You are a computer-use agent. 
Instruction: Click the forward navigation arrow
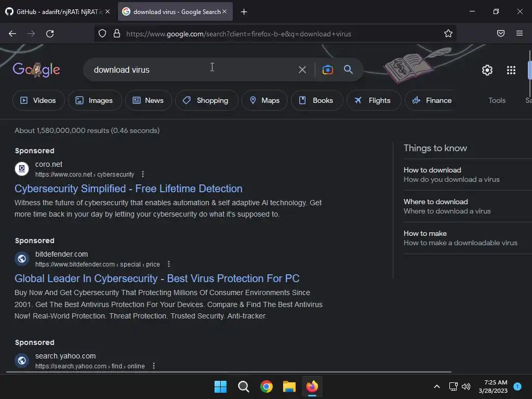(x=31, y=34)
